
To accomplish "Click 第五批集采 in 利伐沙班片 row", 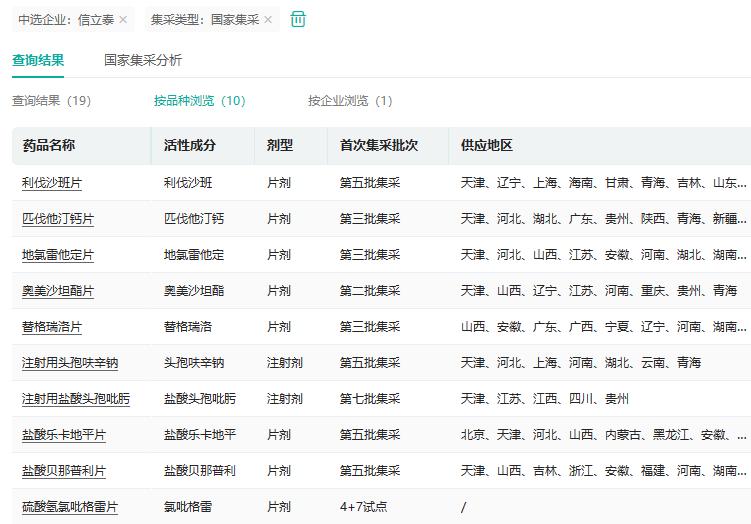I will click(370, 183).
